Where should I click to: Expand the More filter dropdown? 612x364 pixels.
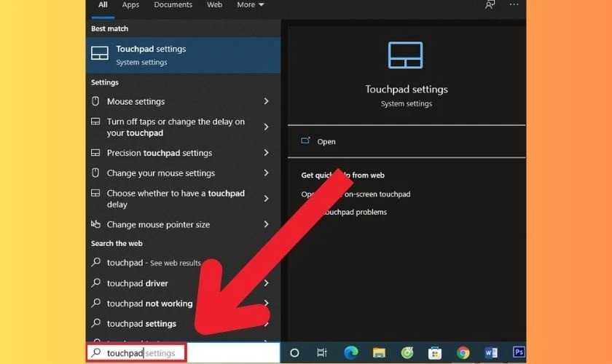tap(250, 5)
